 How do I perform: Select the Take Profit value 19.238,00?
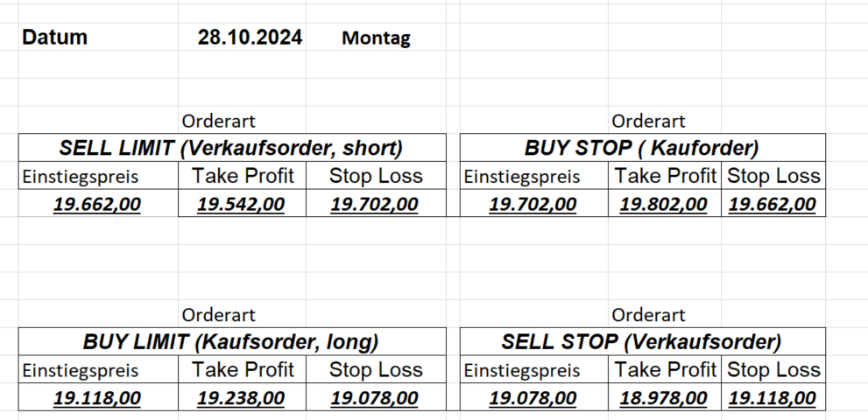coord(241,399)
